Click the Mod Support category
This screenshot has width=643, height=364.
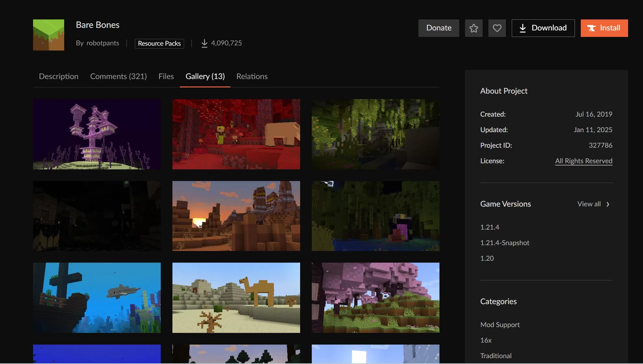tap(500, 325)
